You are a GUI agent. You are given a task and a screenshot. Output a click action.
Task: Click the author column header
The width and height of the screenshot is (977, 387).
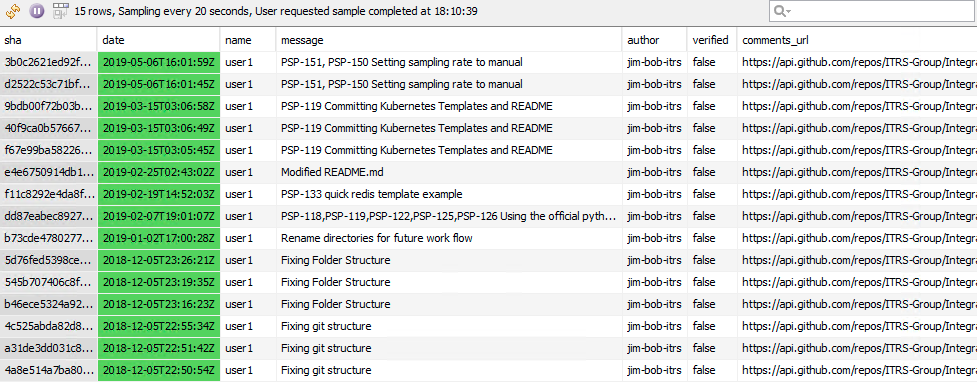tap(655, 40)
